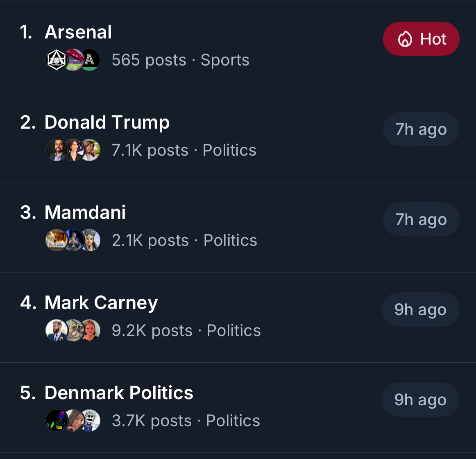Click the 9h ago badge for Mark Carney
The width and height of the screenshot is (476, 459).
(x=421, y=309)
